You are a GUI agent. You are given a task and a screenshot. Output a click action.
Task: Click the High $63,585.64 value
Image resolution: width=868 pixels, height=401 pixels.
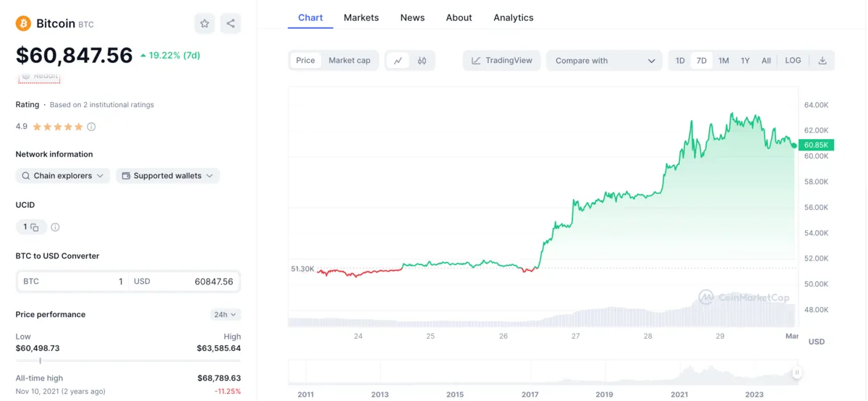[x=218, y=348]
